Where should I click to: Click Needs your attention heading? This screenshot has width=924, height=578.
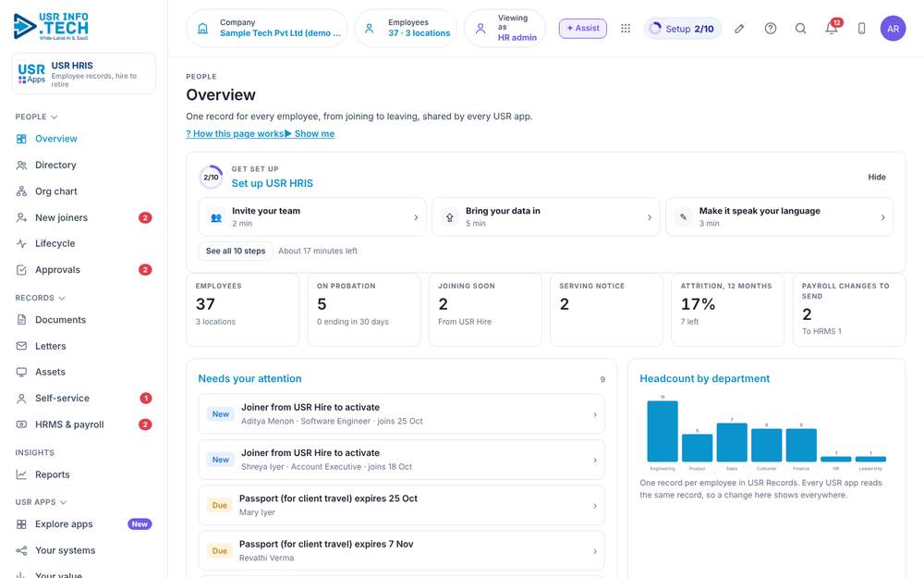pyautogui.click(x=249, y=378)
